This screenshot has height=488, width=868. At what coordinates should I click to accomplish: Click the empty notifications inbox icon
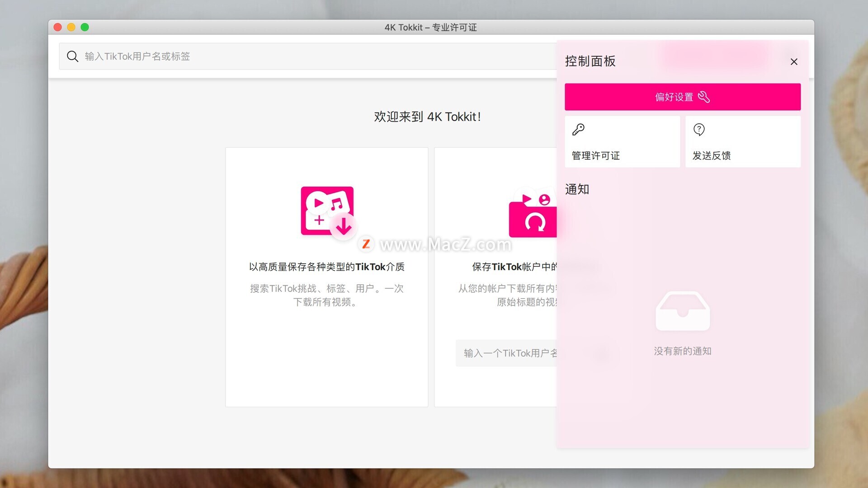click(x=683, y=311)
